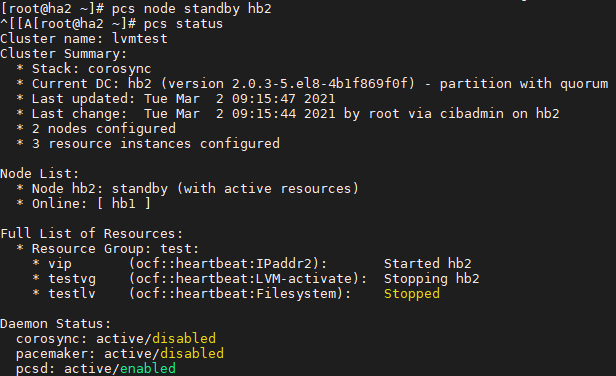Click the 'pcs node standby hb2' command text
616x376 pixels.
click(x=192, y=9)
